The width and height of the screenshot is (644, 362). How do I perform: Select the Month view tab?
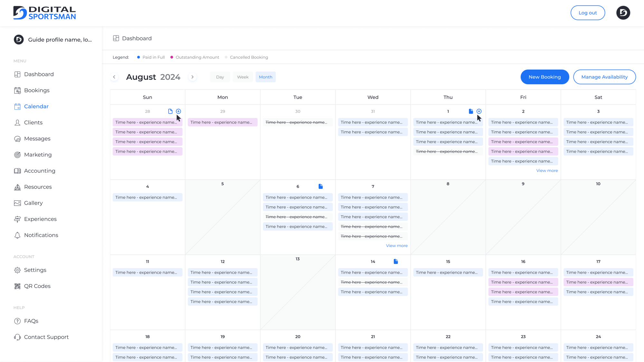[x=266, y=77]
